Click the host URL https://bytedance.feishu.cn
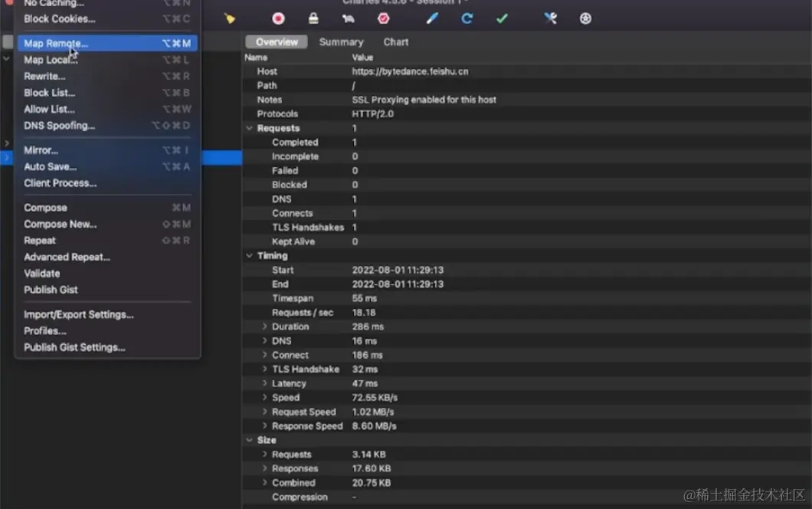 [410, 71]
